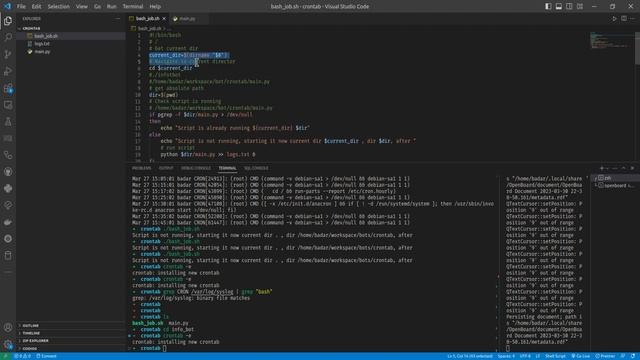Toggle Primary Side Bar layout button
This screenshot has width=640, height=360.
[x=548, y=7]
